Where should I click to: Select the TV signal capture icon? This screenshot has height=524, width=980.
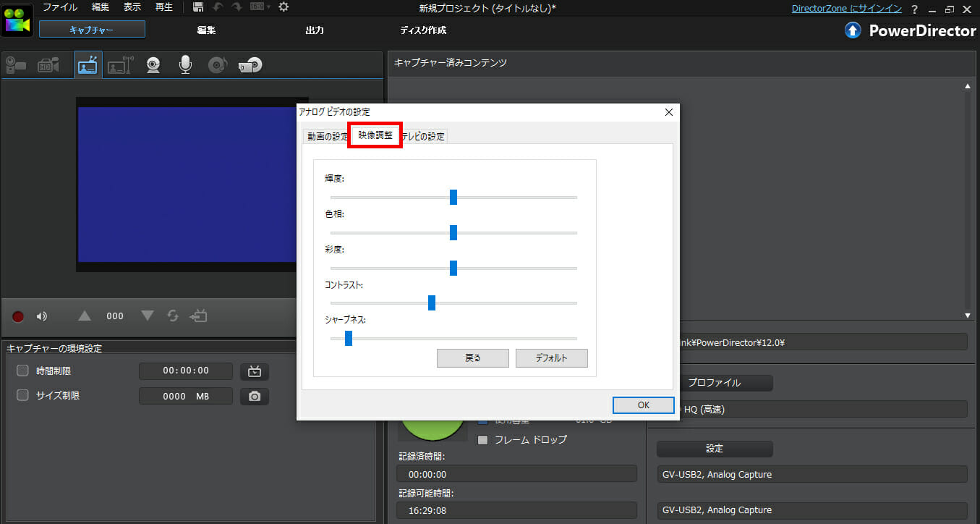click(88, 65)
